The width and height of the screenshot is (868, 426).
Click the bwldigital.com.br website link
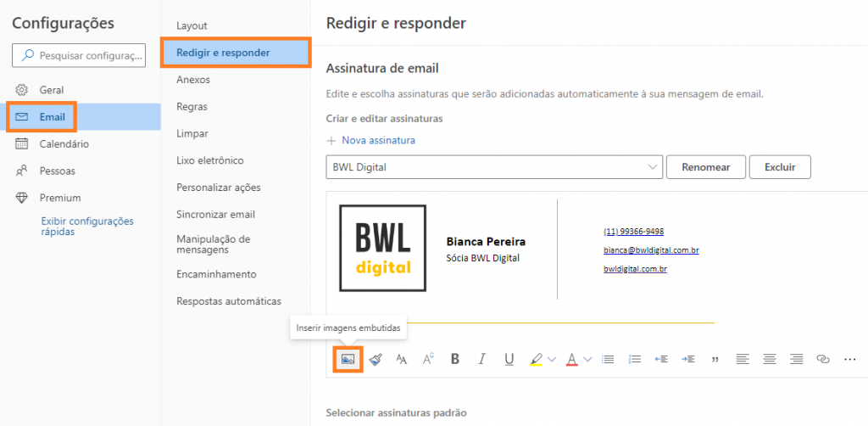(x=635, y=269)
